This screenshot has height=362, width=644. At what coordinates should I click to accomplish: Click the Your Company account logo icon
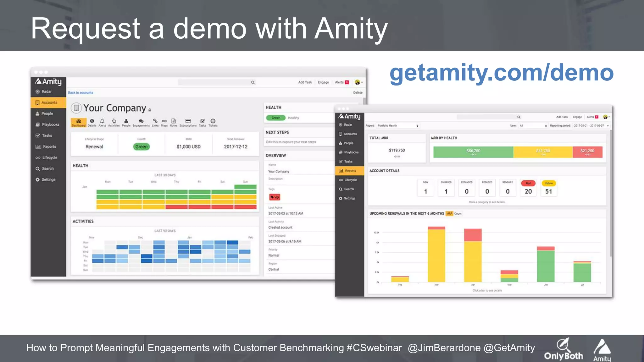76,108
